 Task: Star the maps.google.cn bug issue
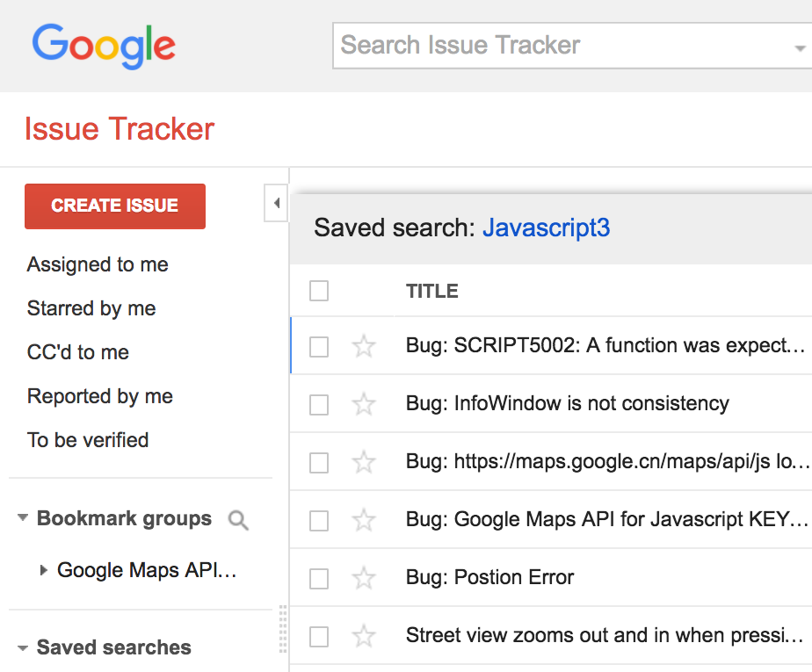(x=364, y=462)
